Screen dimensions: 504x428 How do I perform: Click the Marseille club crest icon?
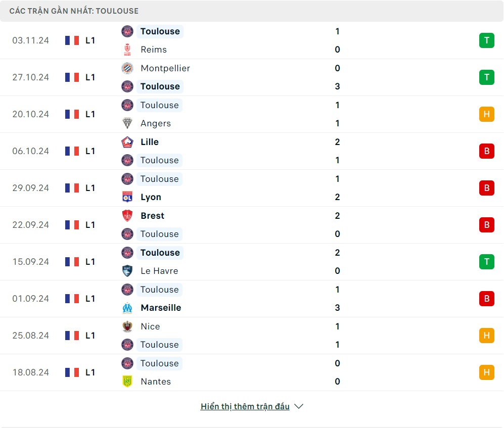127,308
